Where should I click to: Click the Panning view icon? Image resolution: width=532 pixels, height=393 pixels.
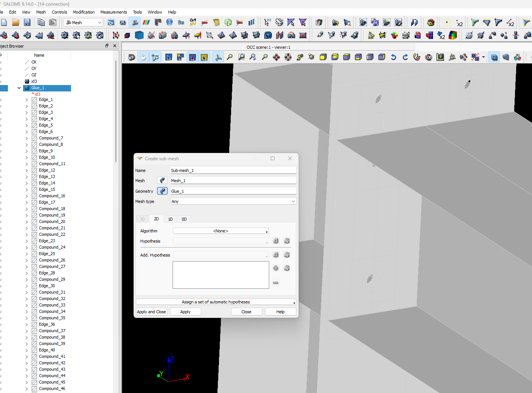(x=276, y=57)
